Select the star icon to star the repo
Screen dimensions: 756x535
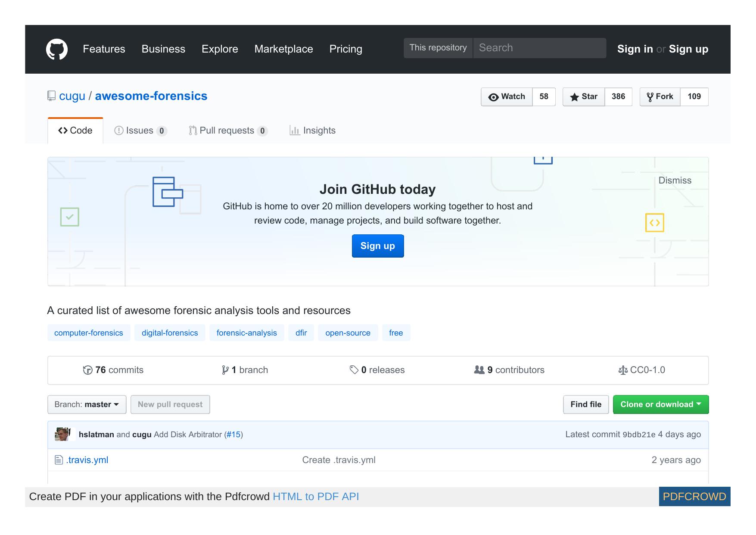click(x=575, y=97)
